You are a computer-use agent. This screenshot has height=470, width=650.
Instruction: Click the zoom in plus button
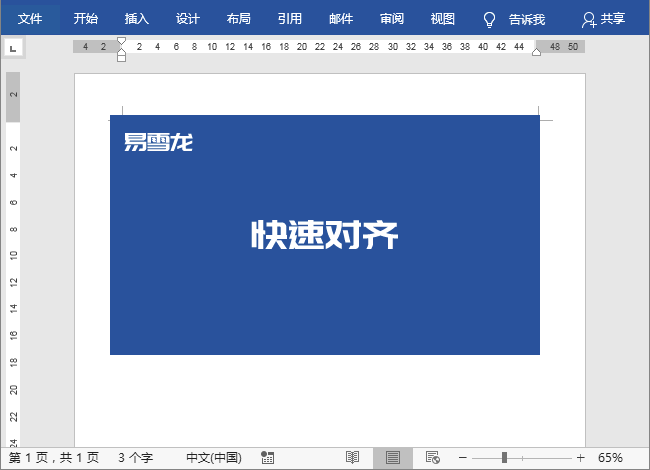(580, 458)
